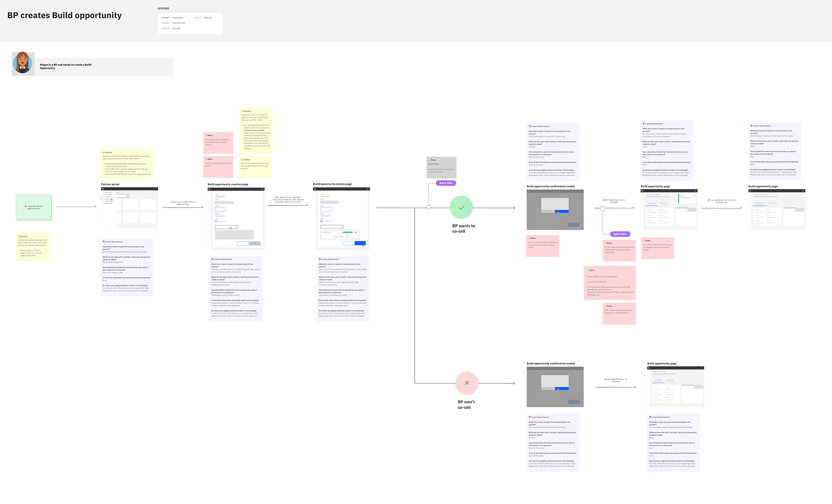Click the search icon on Build opportunity details page
The image size is (832, 504).
pyautogui.click(x=341, y=227)
